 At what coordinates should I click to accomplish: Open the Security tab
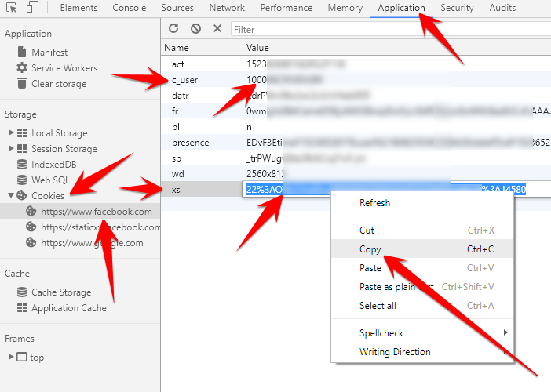pyautogui.click(x=457, y=8)
